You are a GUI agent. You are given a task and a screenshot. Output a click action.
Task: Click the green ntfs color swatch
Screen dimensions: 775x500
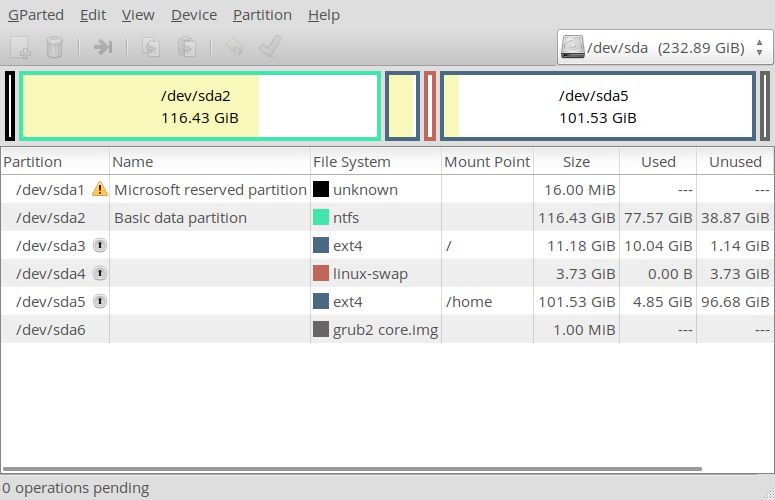pyautogui.click(x=321, y=217)
